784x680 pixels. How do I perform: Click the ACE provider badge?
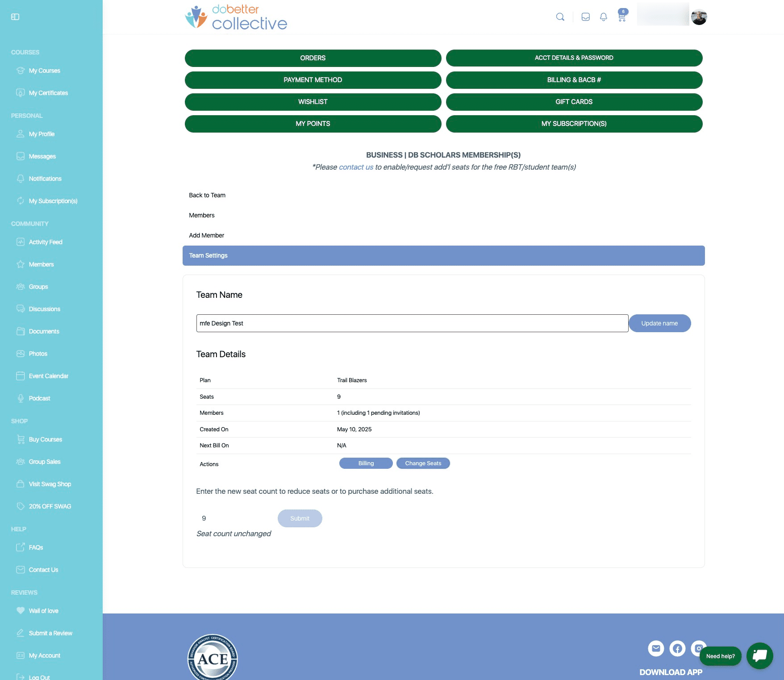(x=213, y=657)
